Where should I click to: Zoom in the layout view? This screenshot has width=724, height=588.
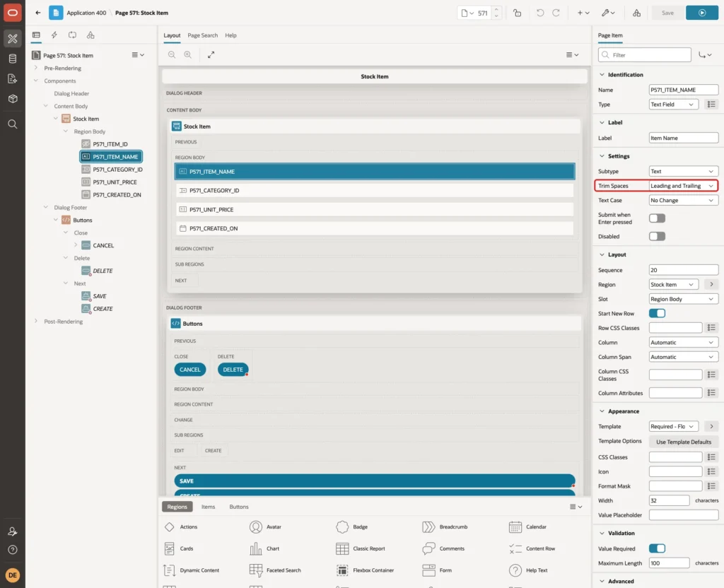(188, 55)
